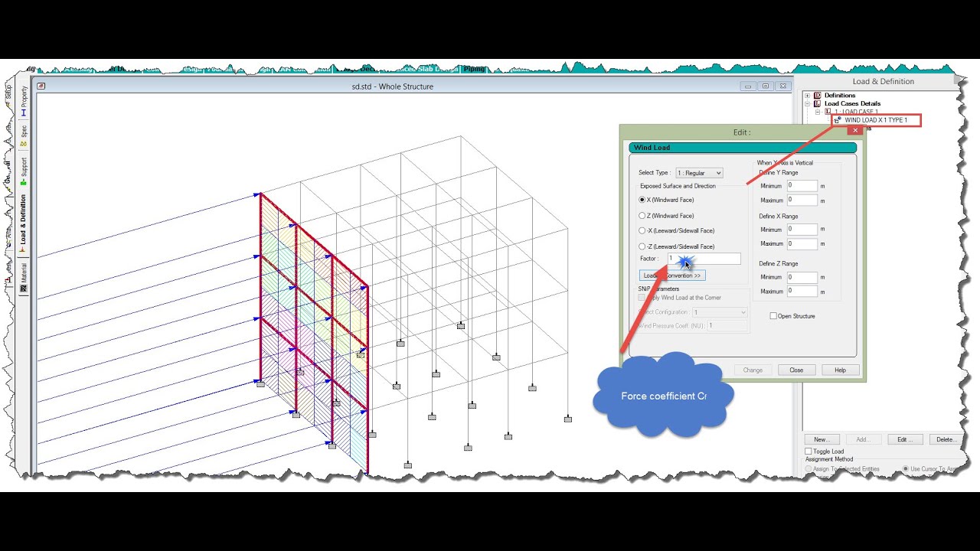Select Z (Windward Face) radio button
This screenshot has width=980, height=551.
(642, 216)
